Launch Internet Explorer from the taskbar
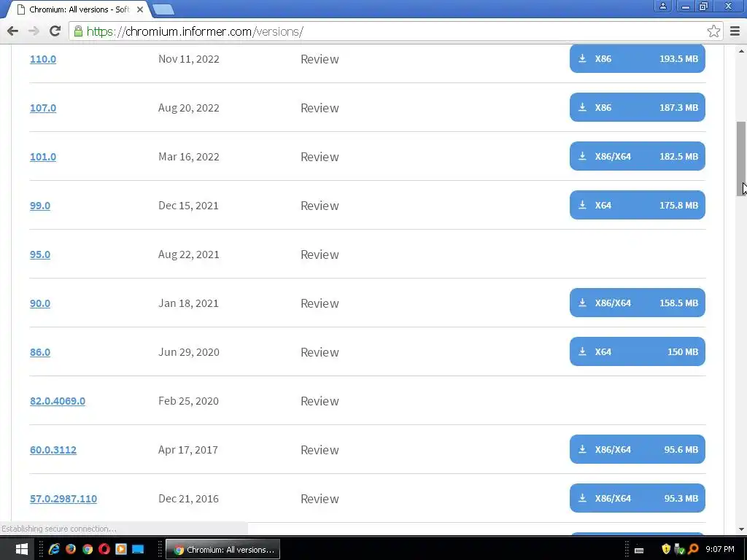 point(54,549)
